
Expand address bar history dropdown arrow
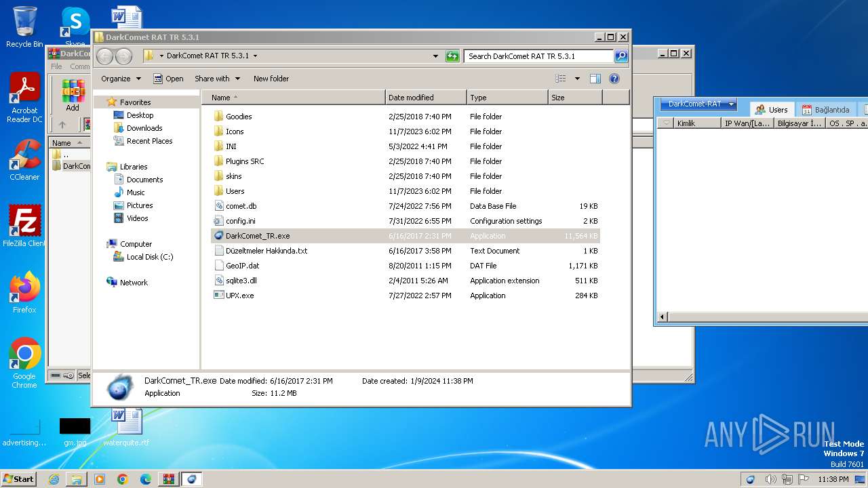click(435, 56)
